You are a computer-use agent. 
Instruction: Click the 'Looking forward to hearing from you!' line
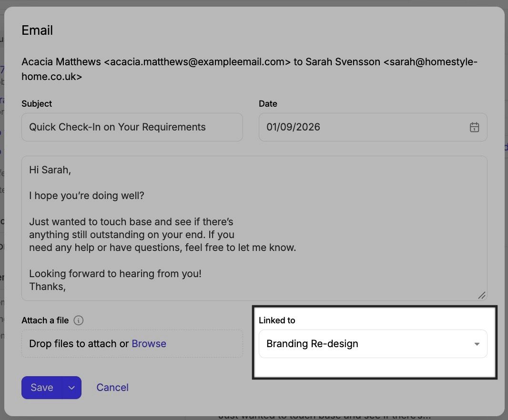pos(115,274)
